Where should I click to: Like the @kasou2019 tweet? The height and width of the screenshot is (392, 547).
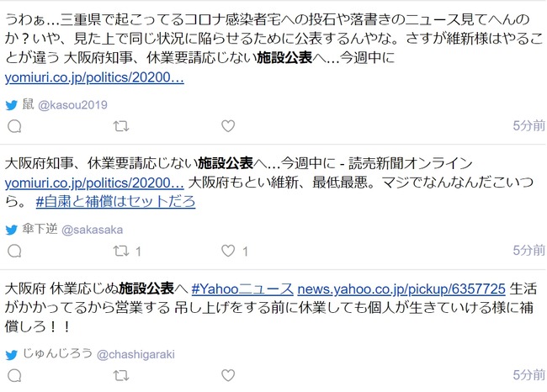(228, 126)
